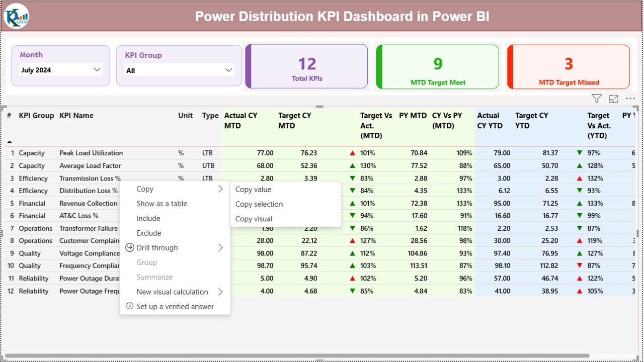Enter focus mode using the expand icon

coord(613,99)
